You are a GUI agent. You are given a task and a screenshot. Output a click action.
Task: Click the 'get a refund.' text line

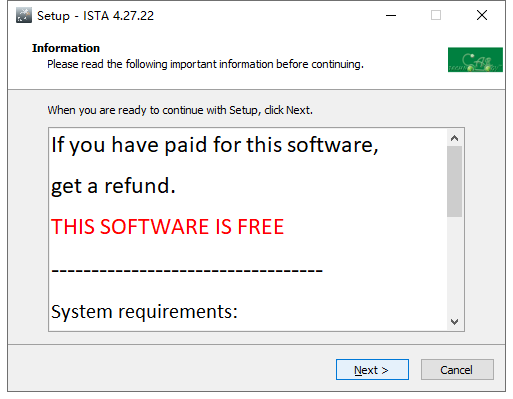[113, 186]
